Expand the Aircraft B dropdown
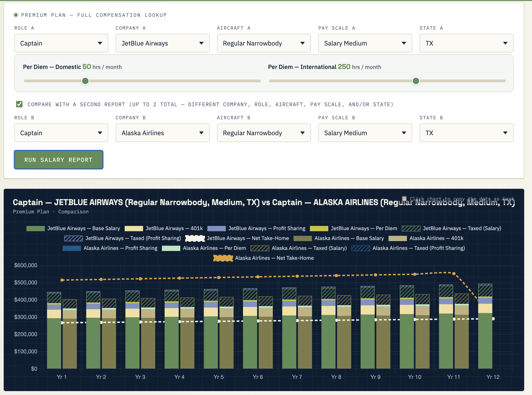Screen dimensions: 532x395 click(x=264, y=133)
